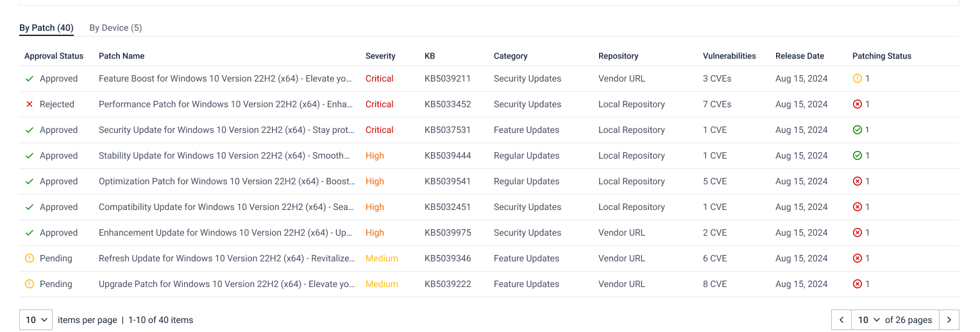Click the Release Date column header

799,56
